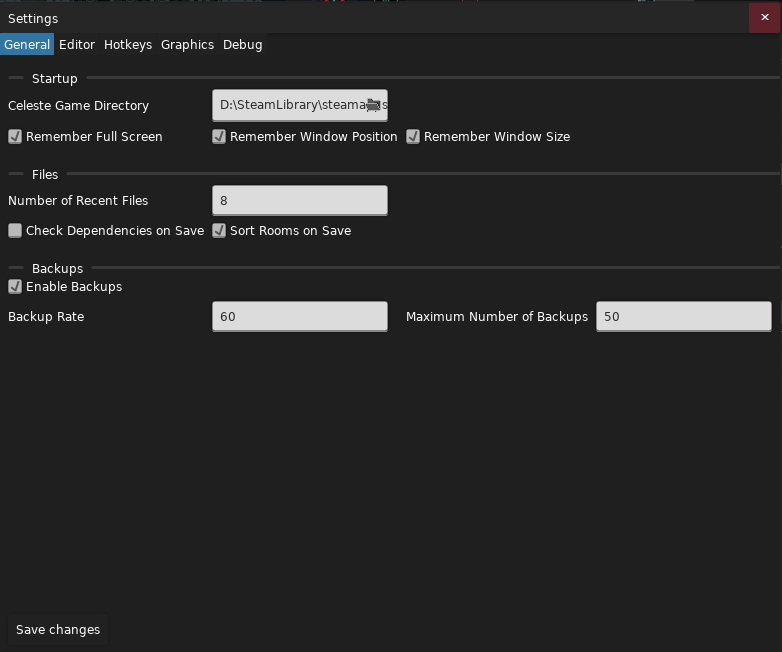Select the General tab
Viewport: 782px width, 652px height.
pyautogui.click(x=27, y=45)
